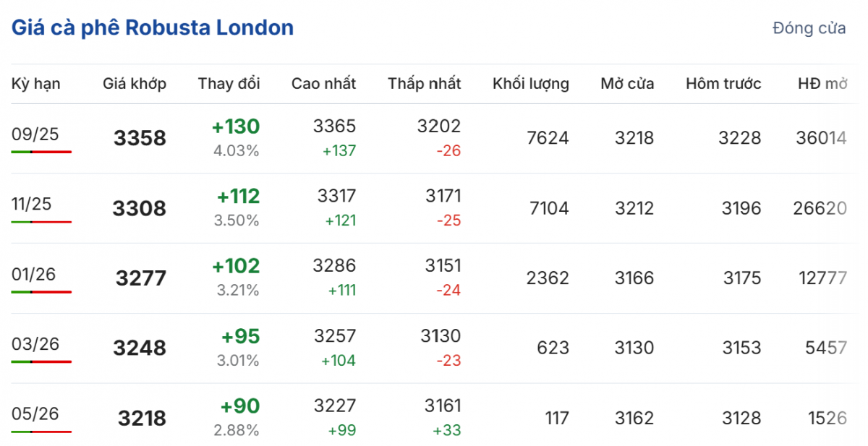Click the 7624 volume value
The width and height of the screenshot is (868, 446).
tap(548, 138)
